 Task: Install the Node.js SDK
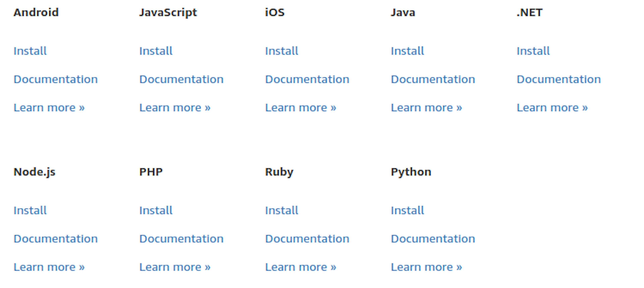[x=30, y=210]
